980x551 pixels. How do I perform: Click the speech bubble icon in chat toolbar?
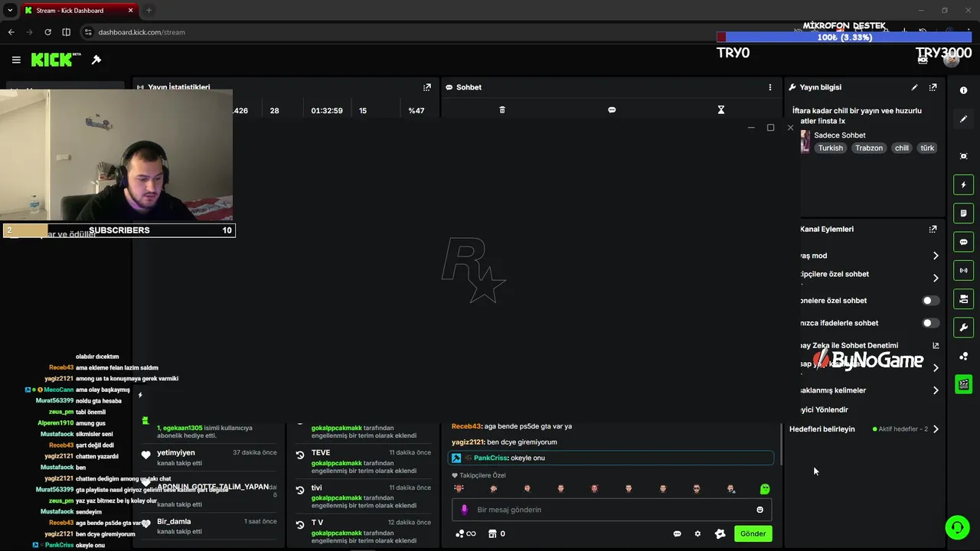click(612, 110)
